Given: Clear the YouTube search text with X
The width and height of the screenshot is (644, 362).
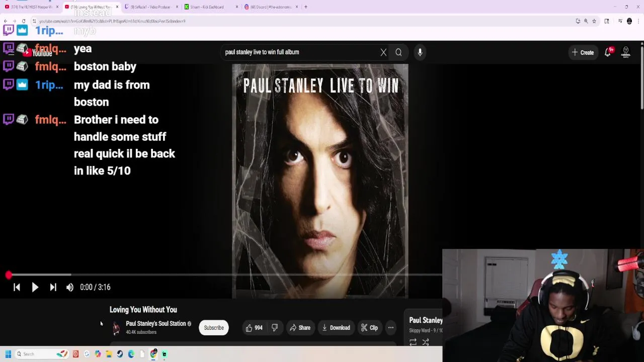Looking at the screenshot, I should pos(383,52).
